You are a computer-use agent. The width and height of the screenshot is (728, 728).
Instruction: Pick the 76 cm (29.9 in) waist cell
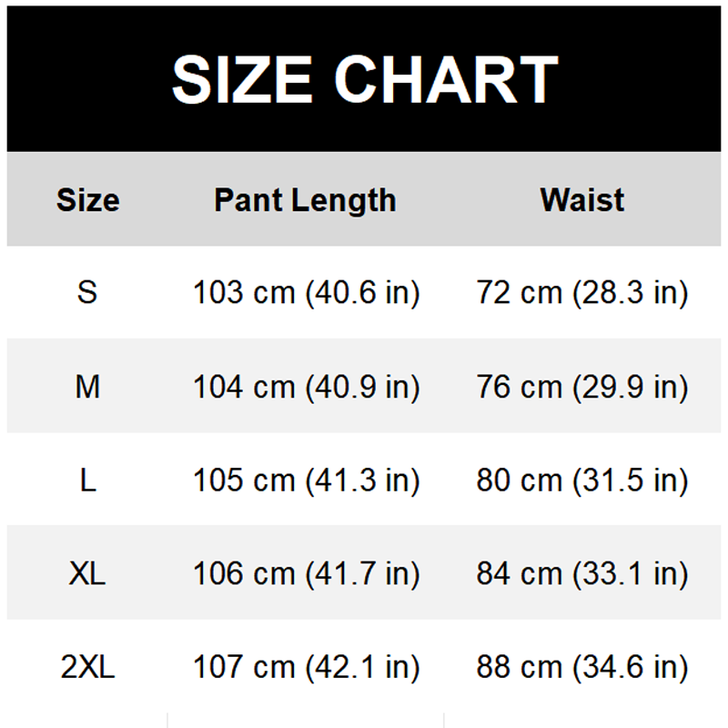point(582,388)
